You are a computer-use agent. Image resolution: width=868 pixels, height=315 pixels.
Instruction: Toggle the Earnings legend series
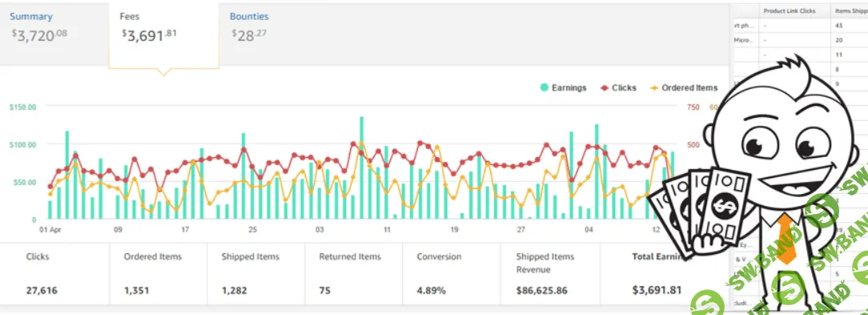(x=563, y=87)
